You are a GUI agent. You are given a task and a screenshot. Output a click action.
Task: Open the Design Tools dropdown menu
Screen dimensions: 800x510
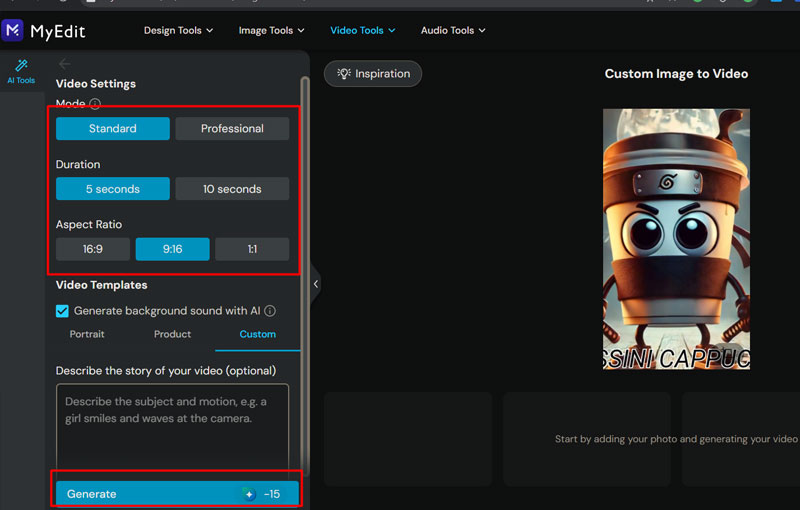[178, 30]
